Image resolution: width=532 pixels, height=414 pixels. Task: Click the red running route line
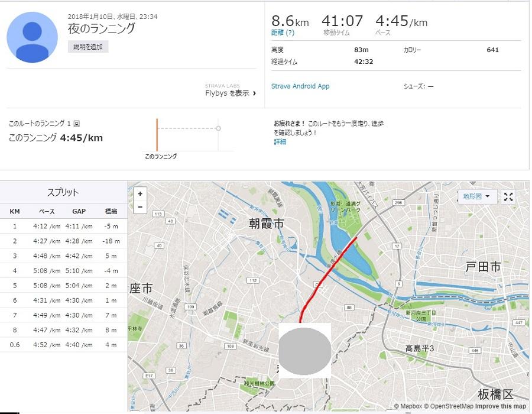[331, 269]
